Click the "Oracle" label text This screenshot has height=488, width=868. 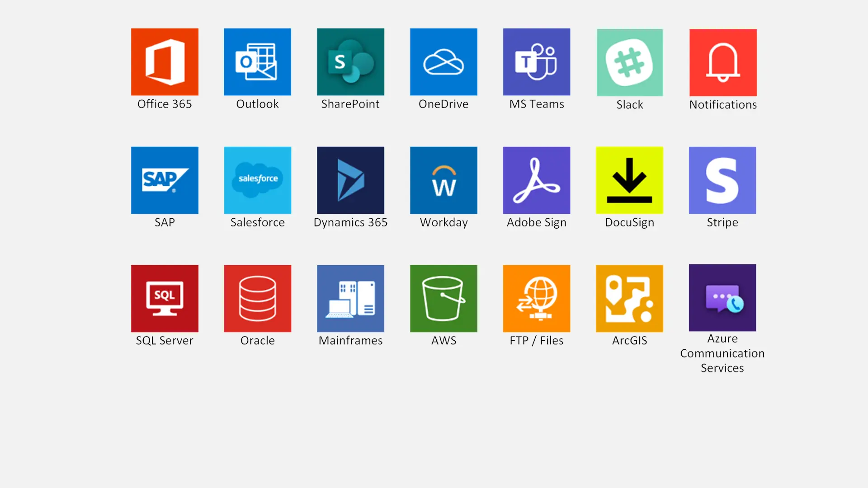258,340
